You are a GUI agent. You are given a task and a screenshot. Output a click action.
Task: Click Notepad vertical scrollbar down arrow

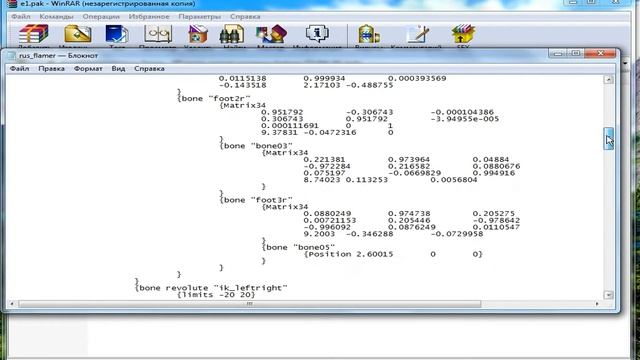[x=609, y=295]
